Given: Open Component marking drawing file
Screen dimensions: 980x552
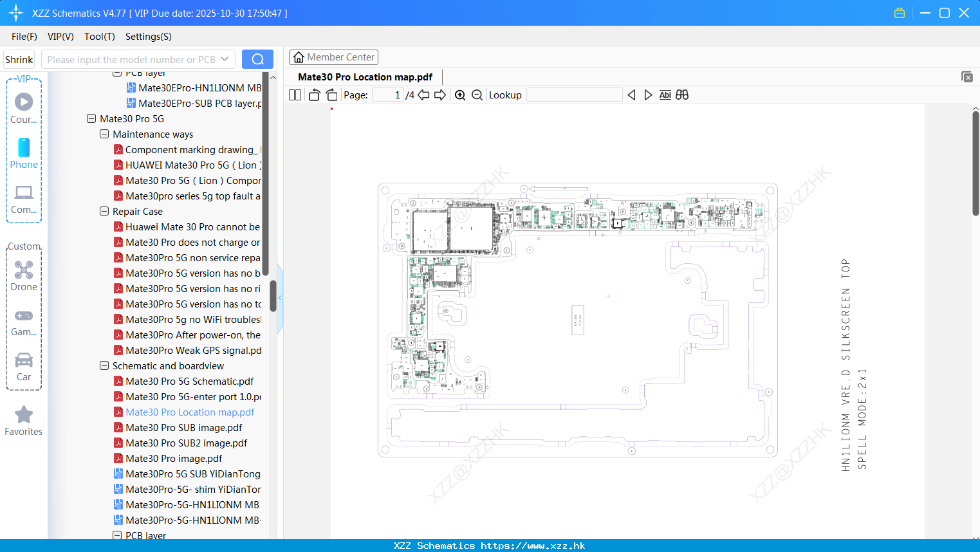Looking at the screenshot, I should pyautogui.click(x=188, y=149).
